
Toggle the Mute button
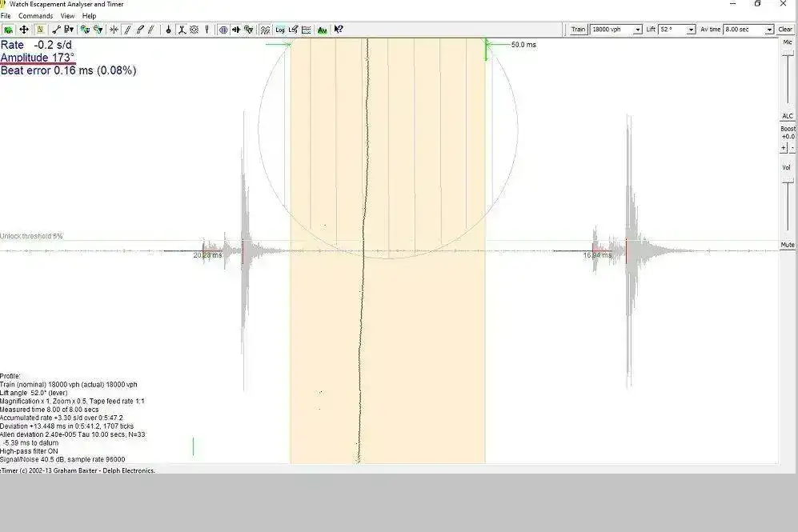[x=788, y=245]
